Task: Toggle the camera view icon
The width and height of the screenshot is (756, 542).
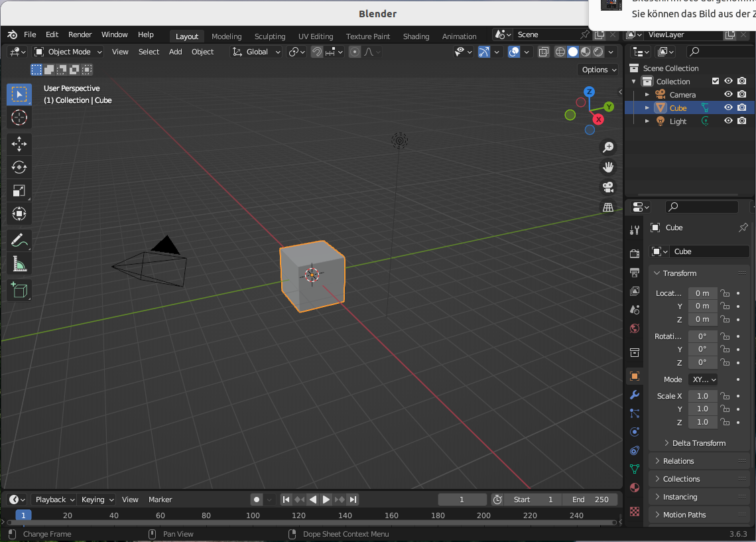Action: (608, 187)
